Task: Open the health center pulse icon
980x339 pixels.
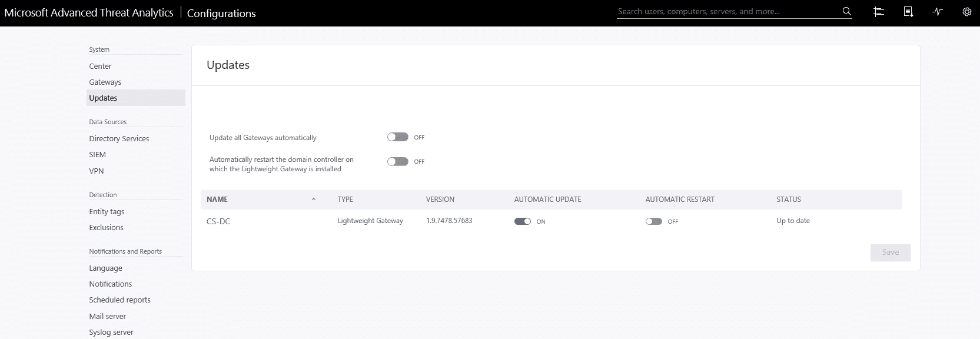Action: point(938,12)
